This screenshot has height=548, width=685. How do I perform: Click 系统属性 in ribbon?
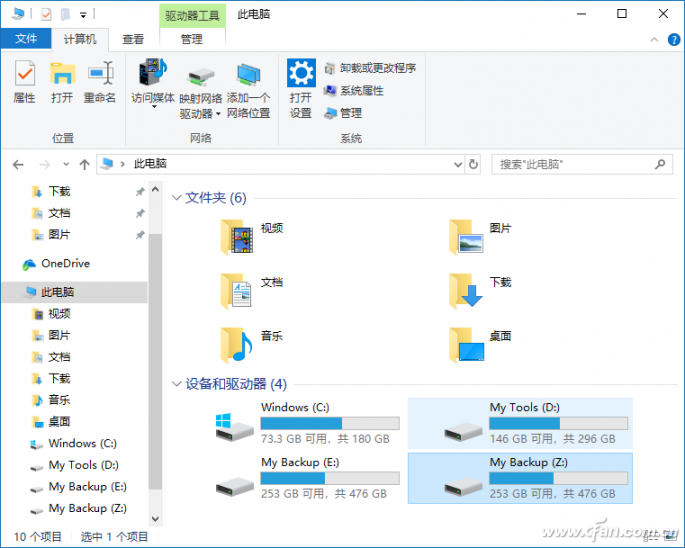pos(354,91)
